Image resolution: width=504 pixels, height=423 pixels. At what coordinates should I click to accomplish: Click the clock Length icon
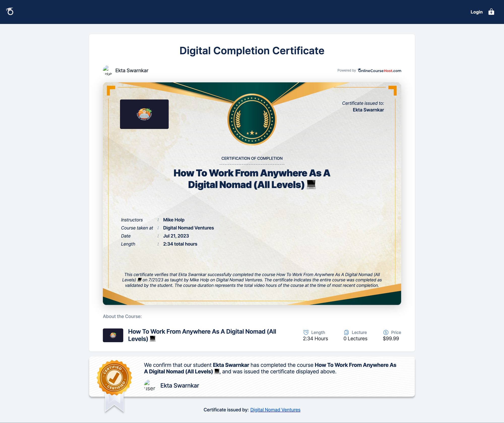(x=306, y=332)
